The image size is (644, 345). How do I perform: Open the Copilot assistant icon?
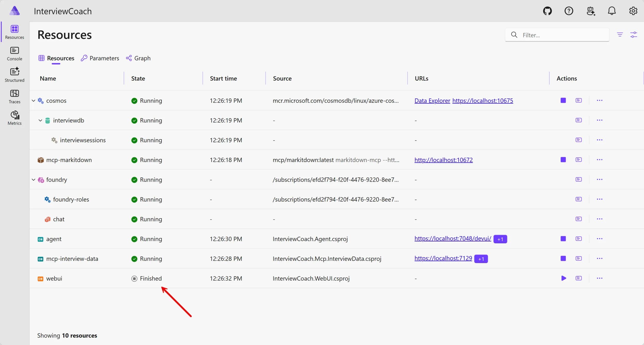591,11
